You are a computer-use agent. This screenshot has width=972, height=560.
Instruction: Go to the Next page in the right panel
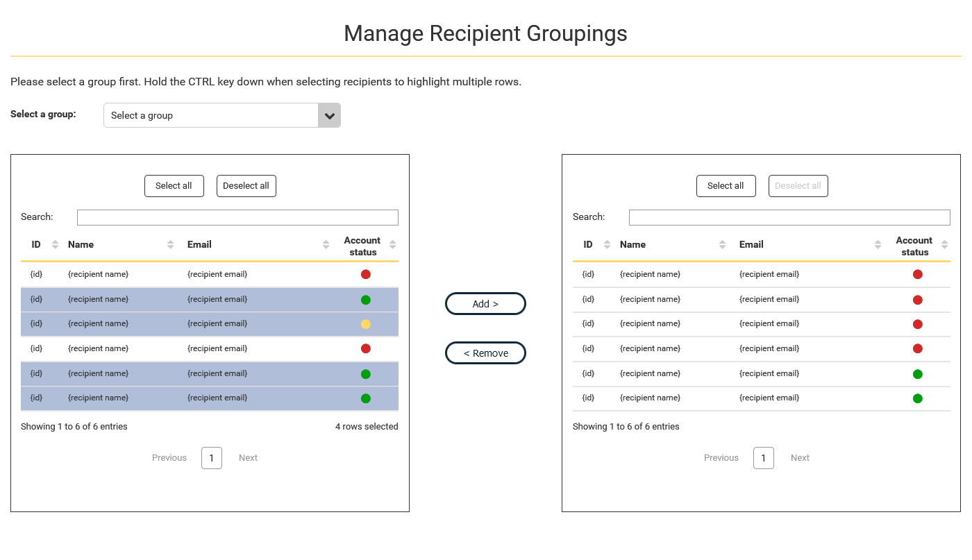[x=800, y=458]
